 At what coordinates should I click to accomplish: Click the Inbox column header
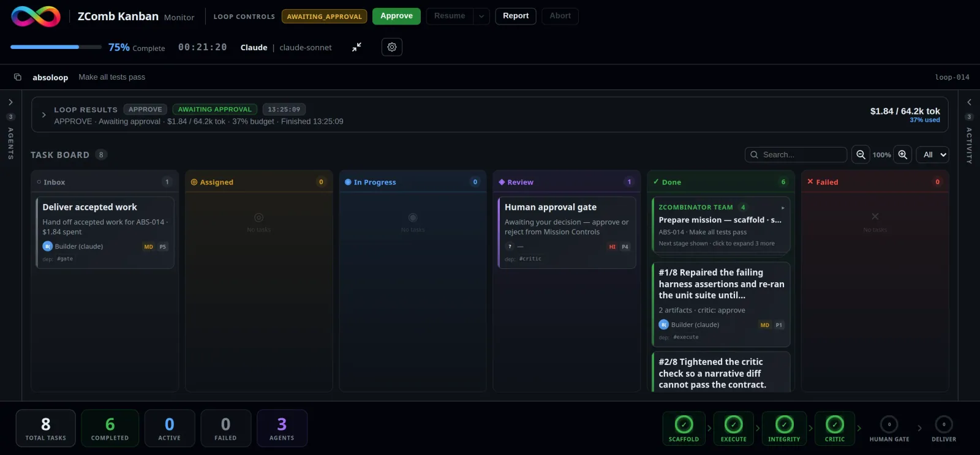pos(105,182)
